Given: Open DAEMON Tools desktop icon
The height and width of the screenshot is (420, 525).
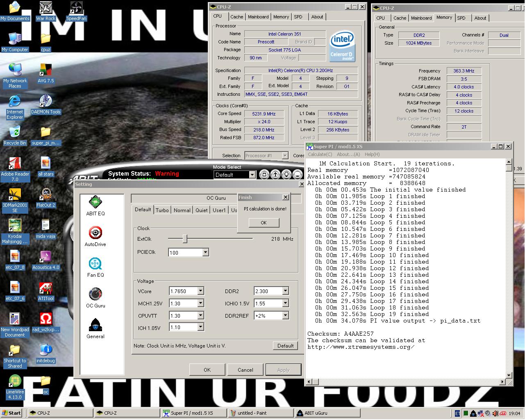Looking at the screenshot, I should (46, 105).
